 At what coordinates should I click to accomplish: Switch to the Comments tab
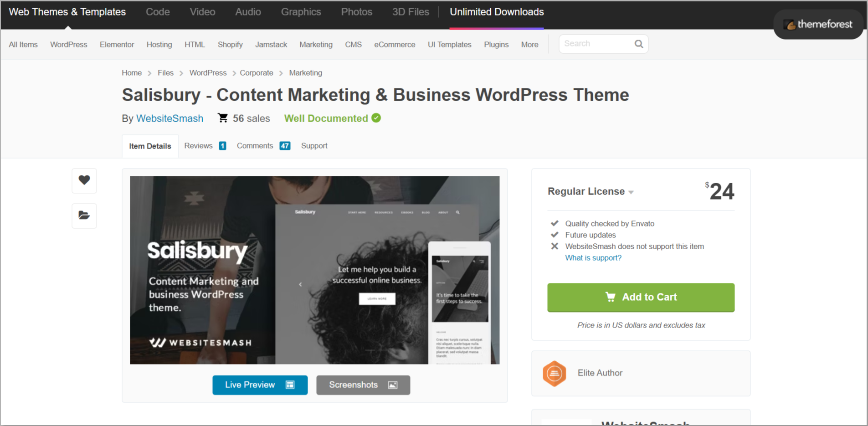[x=263, y=146]
